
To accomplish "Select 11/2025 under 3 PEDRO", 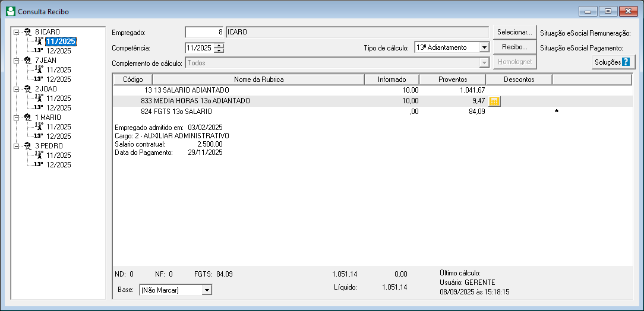I will coord(59,155).
